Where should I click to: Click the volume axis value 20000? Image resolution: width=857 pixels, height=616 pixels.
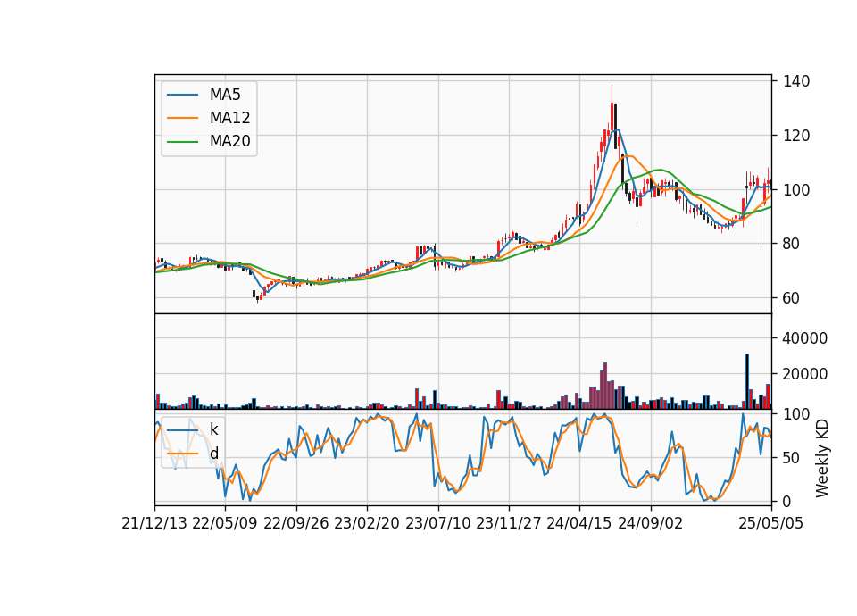coord(805,374)
